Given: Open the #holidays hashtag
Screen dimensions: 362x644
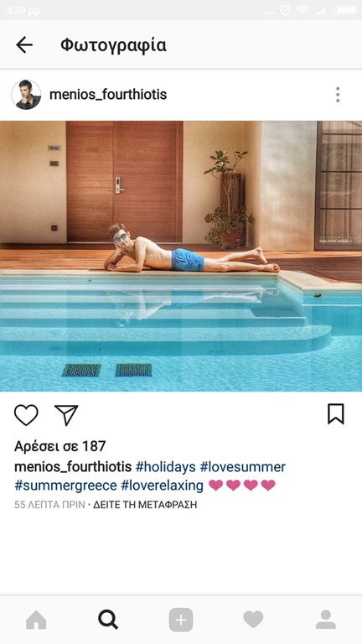Looking at the screenshot, I should point(165,467).
